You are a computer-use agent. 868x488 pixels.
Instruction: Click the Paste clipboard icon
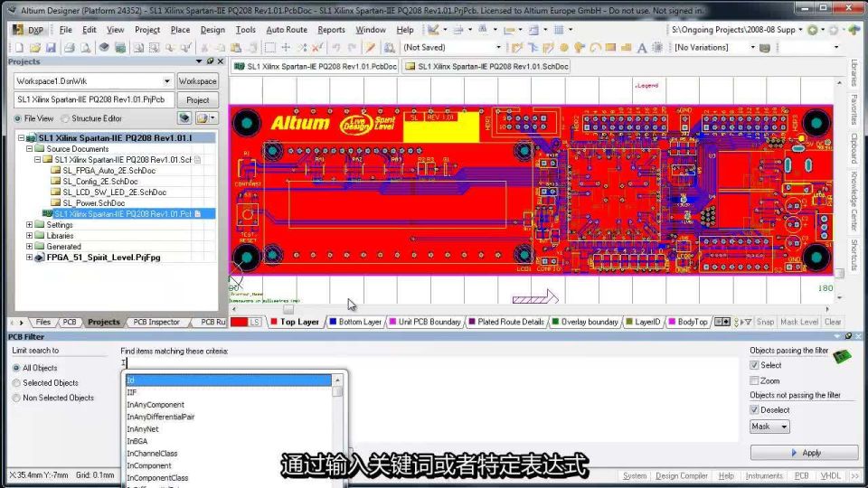(236, 48)
